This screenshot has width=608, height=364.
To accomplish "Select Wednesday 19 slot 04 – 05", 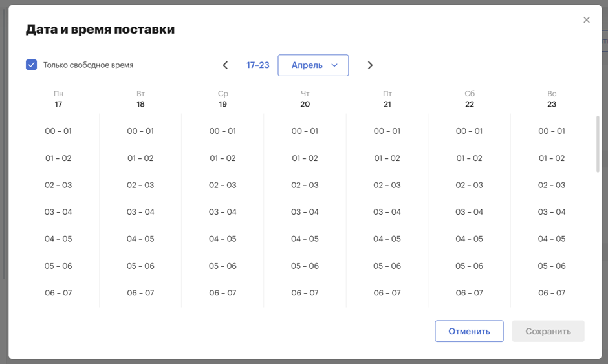I will pyautogui.click(x=223, y=239).
